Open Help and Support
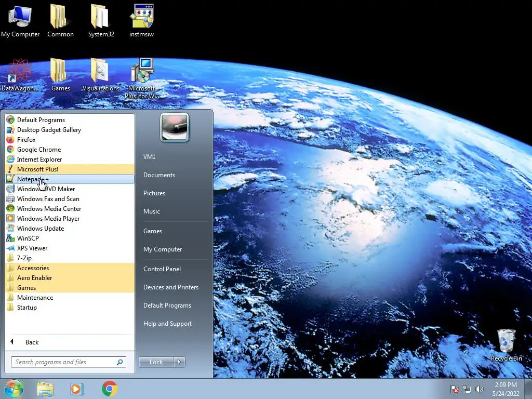Image resolution: width=532 pixels, height=399 pixels. click(175, 324)
